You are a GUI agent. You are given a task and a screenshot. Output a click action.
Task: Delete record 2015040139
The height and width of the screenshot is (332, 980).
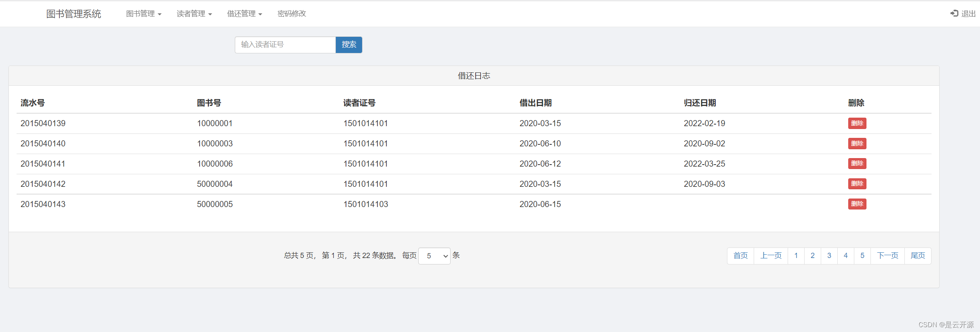tap(857, 123)
